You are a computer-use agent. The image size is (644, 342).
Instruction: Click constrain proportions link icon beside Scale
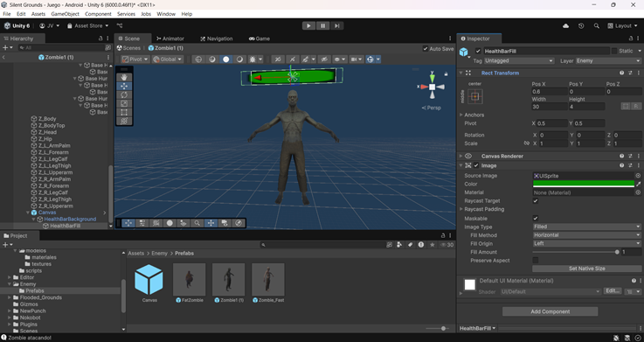527,143
